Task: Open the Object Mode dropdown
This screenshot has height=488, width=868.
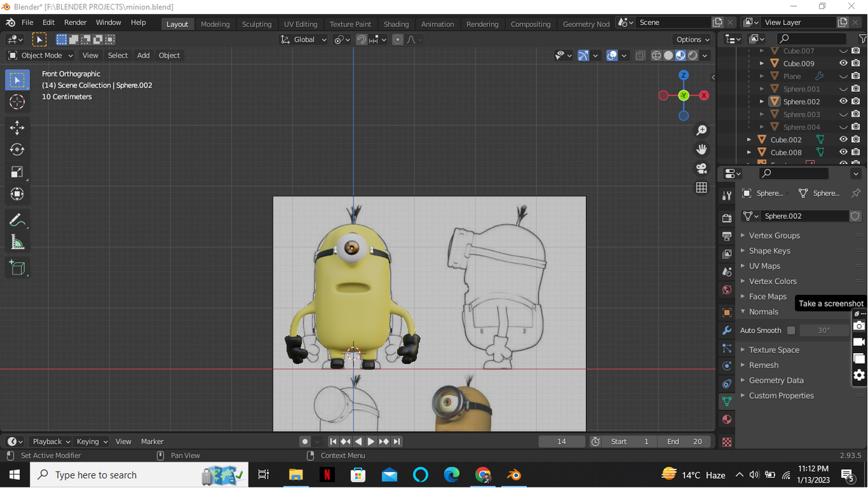Action: point(41,56)
